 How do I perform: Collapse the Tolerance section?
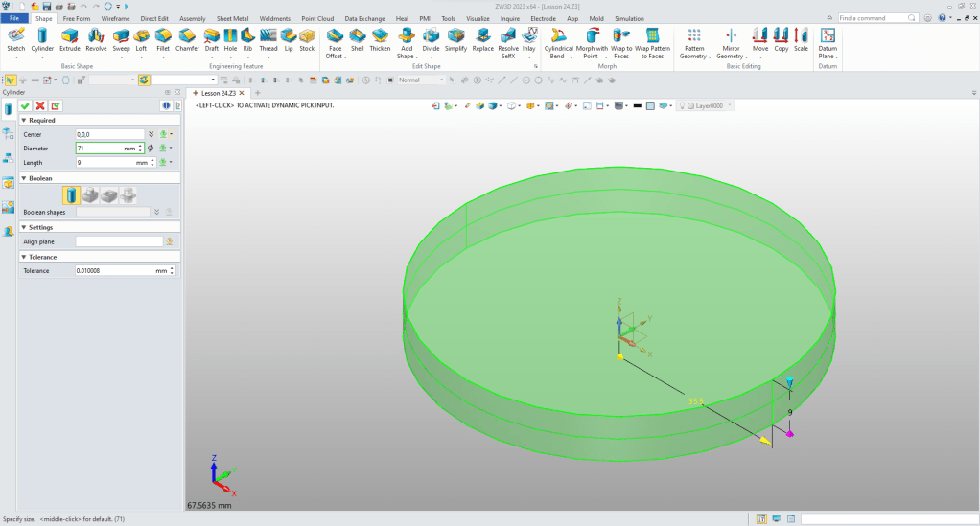(23, 257)
